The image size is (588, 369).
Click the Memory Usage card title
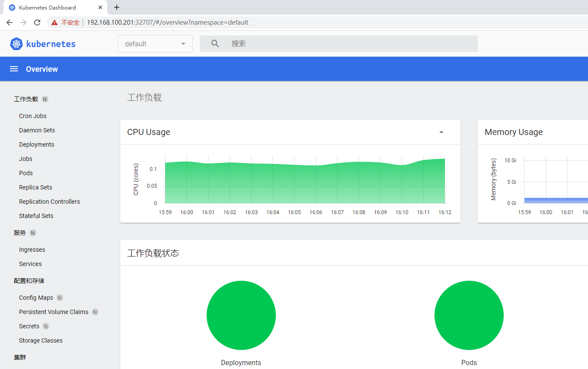click(514, 132)
